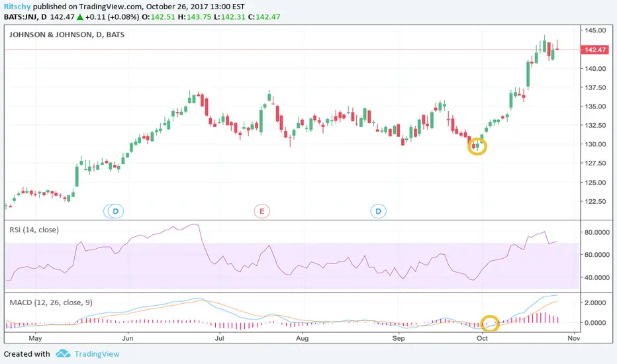This screenshot has width=617, height=364.
Task: Click the 135.00 price axis label
Action: pos(595,107)
